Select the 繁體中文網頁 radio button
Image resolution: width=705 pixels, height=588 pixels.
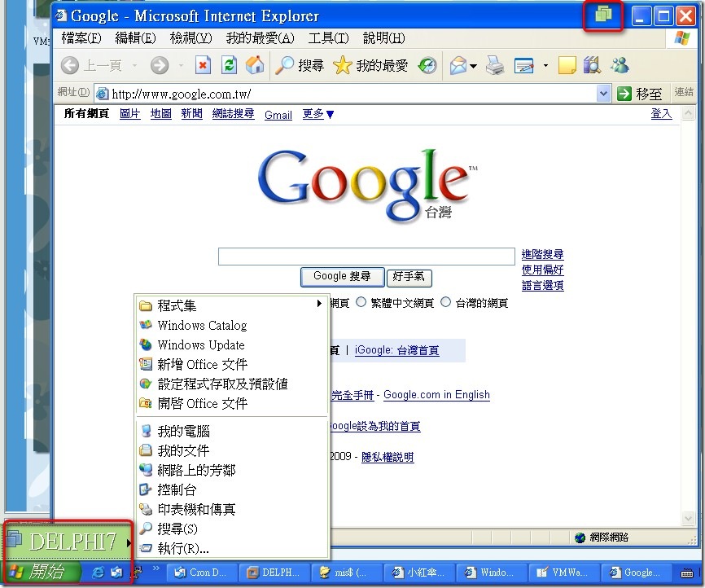click(x=361, y=302)
